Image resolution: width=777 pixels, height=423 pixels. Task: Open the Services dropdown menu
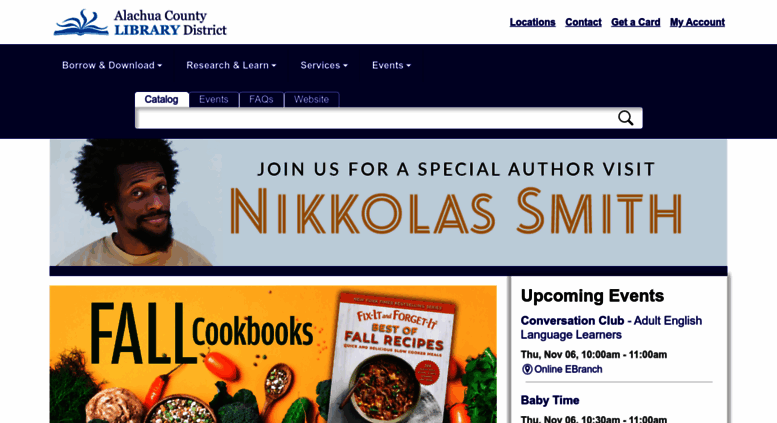point(324,65)
